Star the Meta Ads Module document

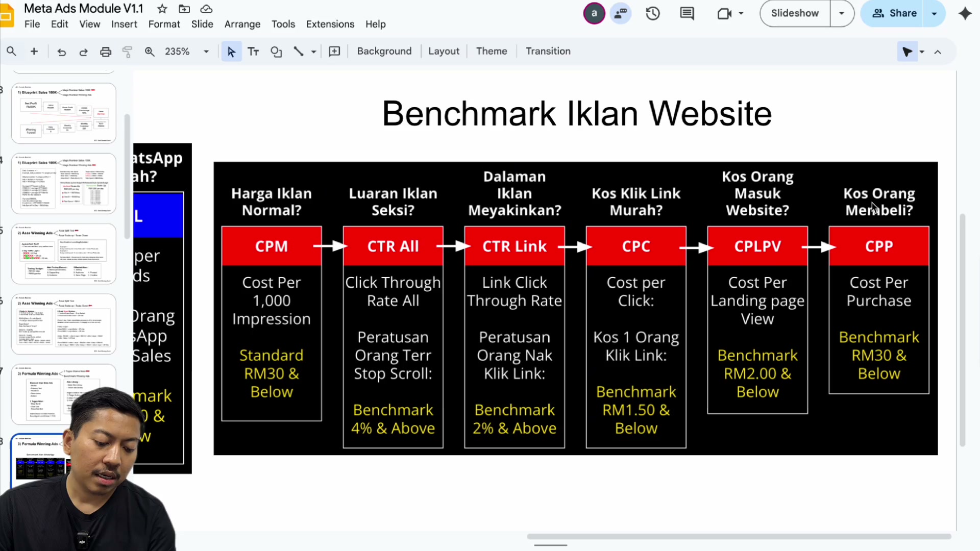pos(162,9)
